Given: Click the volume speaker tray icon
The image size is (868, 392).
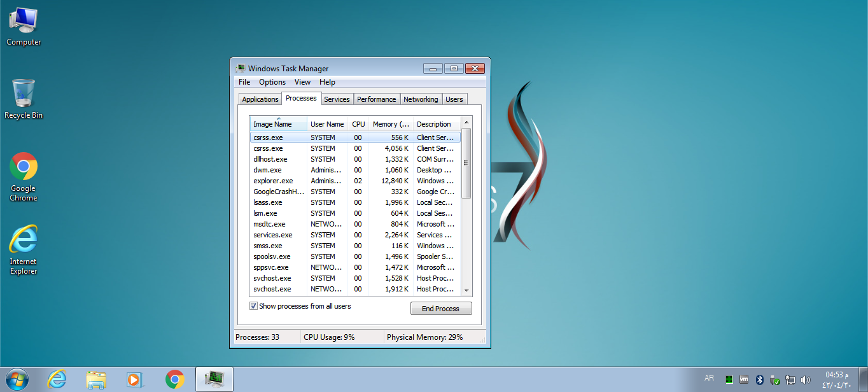Looking at the screenshot, I should click(x=806, y=379).
